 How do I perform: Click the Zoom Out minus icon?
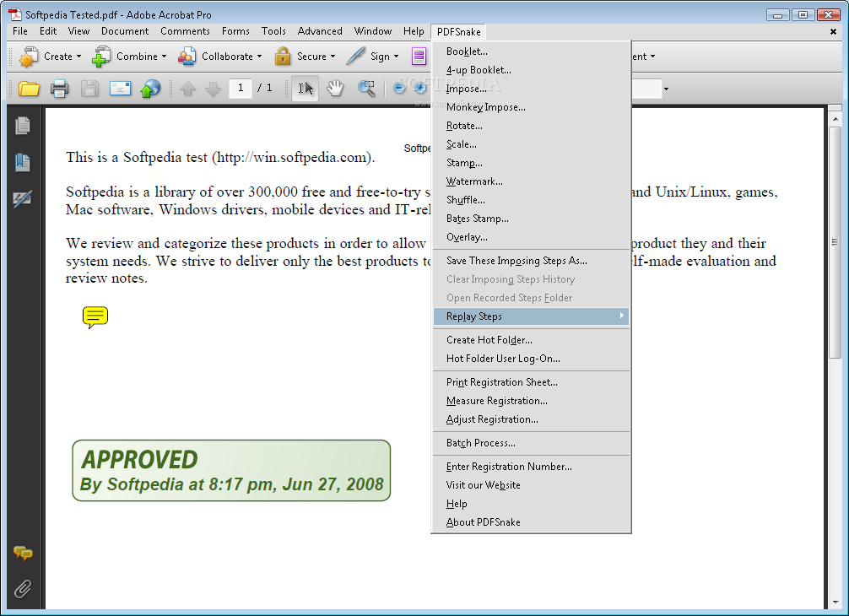399,88
